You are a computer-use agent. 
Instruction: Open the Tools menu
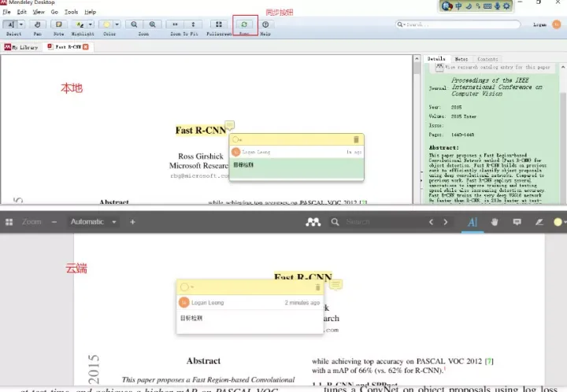click(71, 12)
